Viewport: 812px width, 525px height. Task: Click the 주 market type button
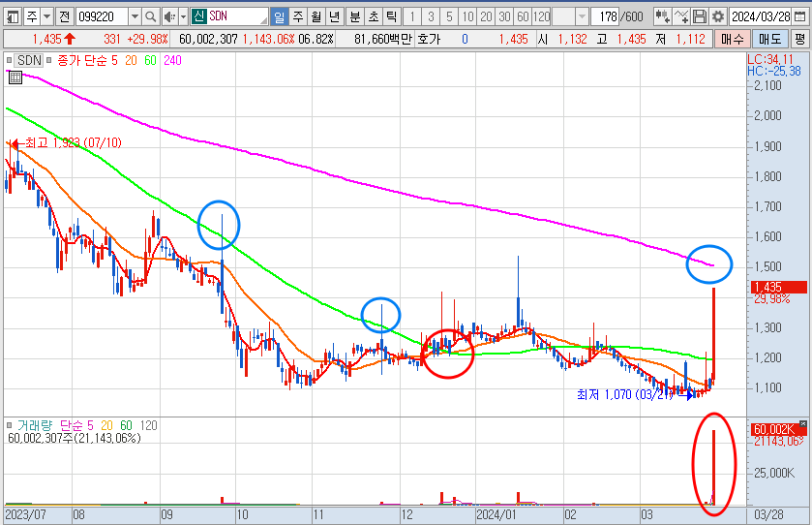[x=32, y=16]
